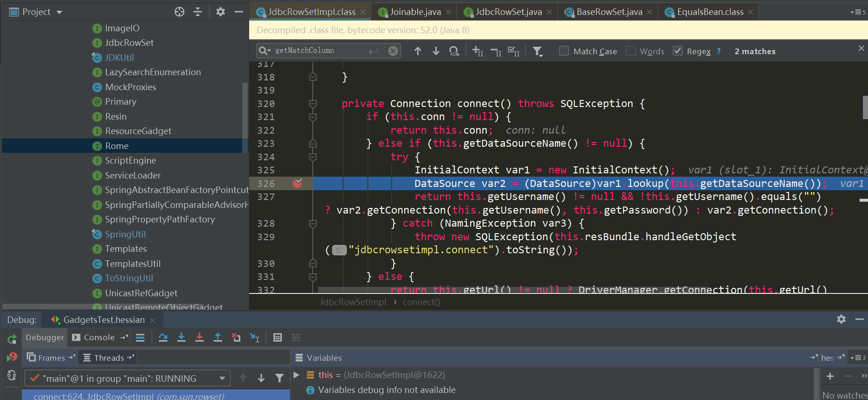This screenshot has width=868, height=400.
Task: Enable the Match Case checkbox
Action: coord(564,51)
